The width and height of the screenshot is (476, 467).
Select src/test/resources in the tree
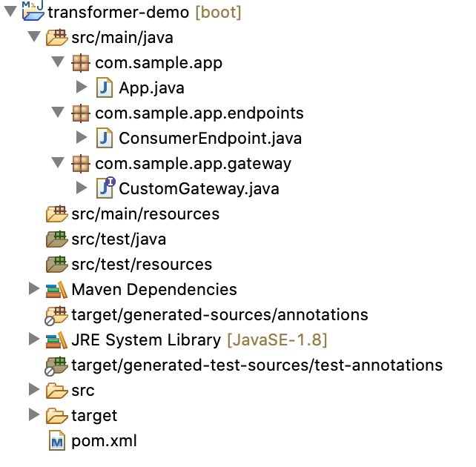click(x=142, y=265)
